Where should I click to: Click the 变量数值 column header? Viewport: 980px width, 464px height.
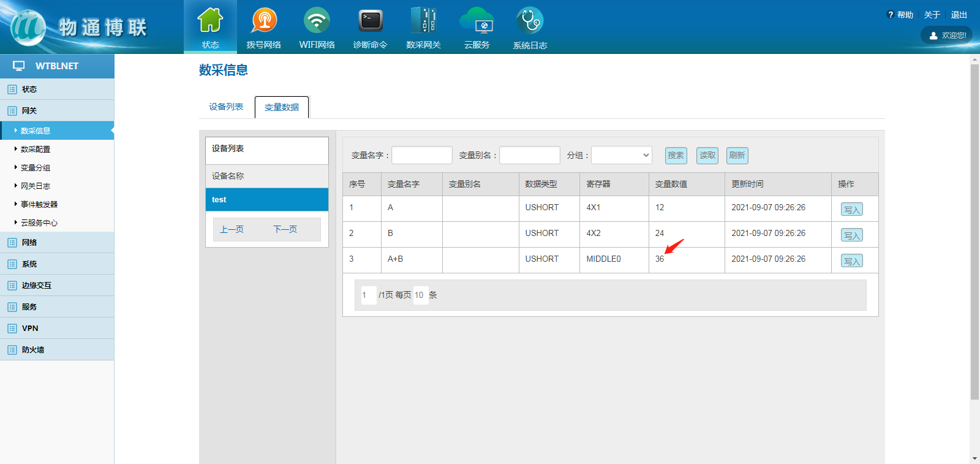[687, 184]
